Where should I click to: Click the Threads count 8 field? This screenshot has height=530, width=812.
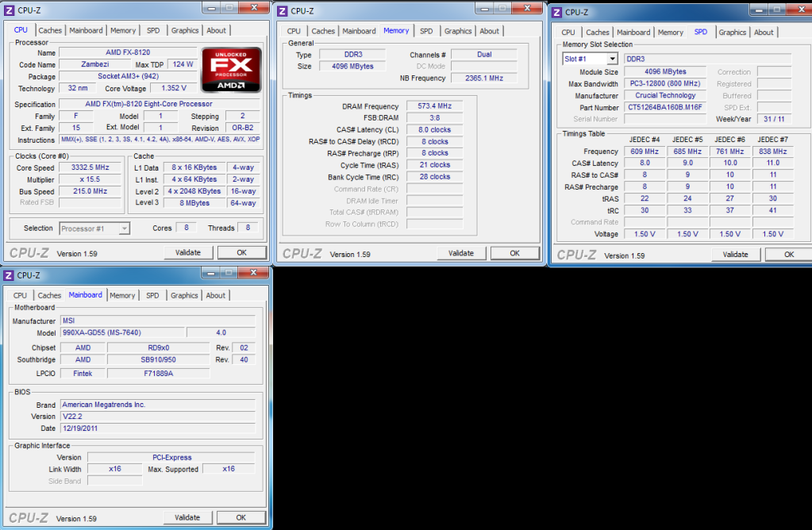click(248, 228)
